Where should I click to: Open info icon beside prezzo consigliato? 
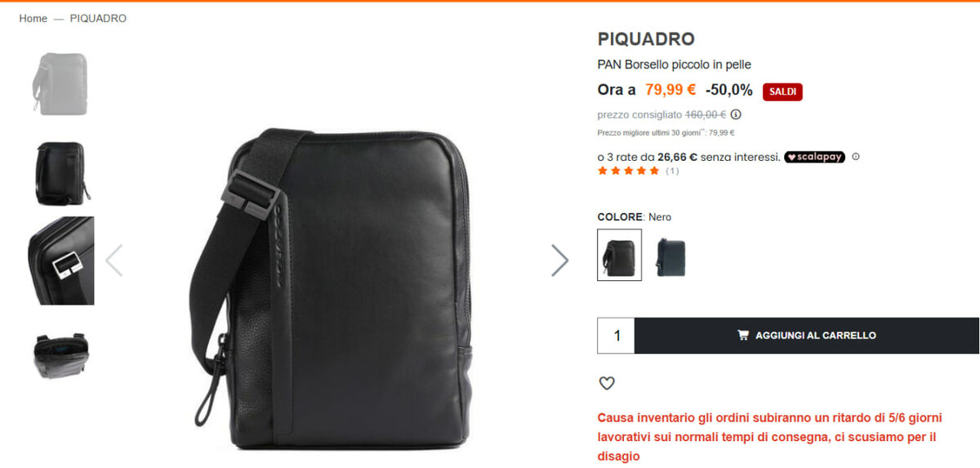(x=736, y=114)
